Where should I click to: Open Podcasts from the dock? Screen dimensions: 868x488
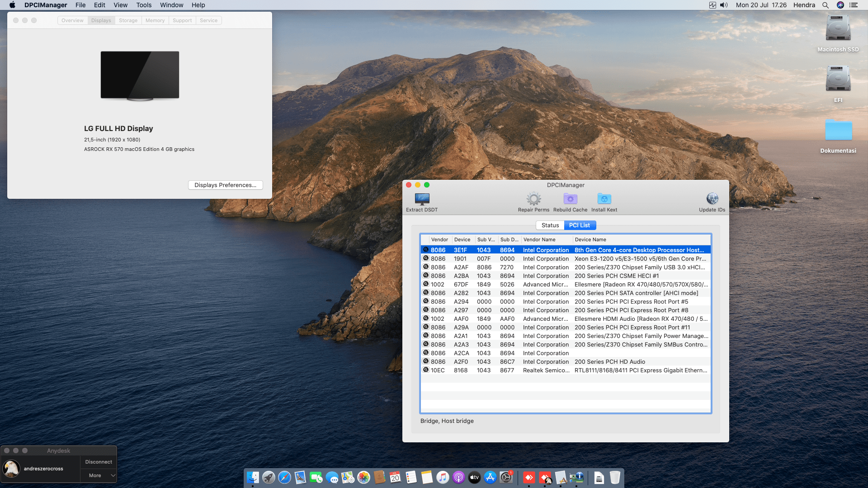click(458, 477)
